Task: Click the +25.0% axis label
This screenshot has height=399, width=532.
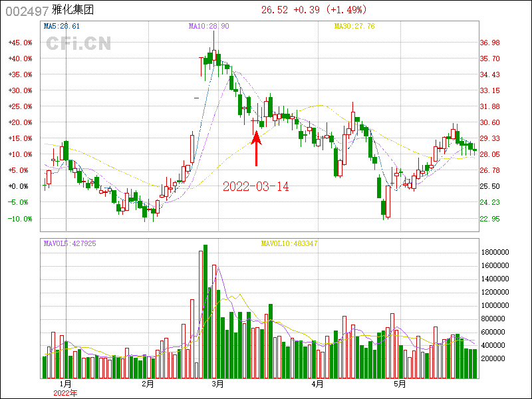Action: (x=20, y=106)
